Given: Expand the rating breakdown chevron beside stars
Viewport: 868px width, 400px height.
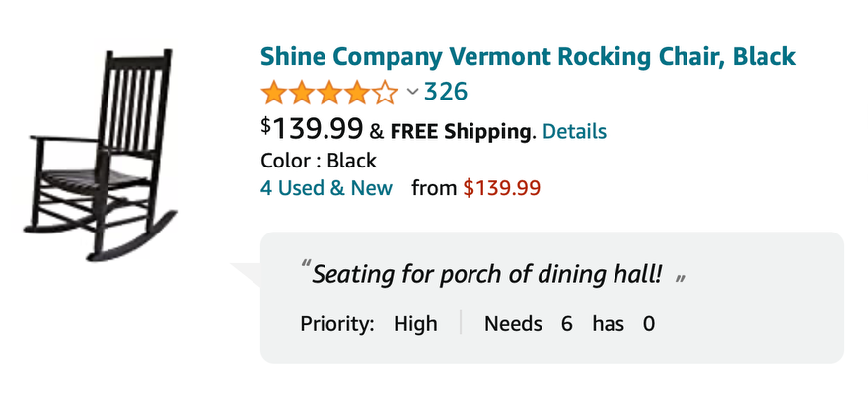Looking at the screenshot, I should point(412,93).
